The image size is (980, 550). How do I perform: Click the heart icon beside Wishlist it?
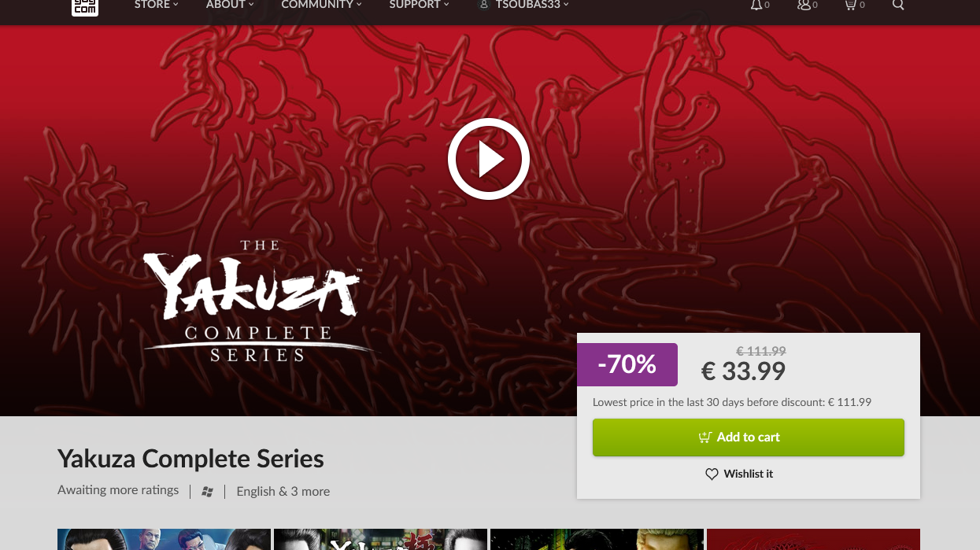click(712, 474)
